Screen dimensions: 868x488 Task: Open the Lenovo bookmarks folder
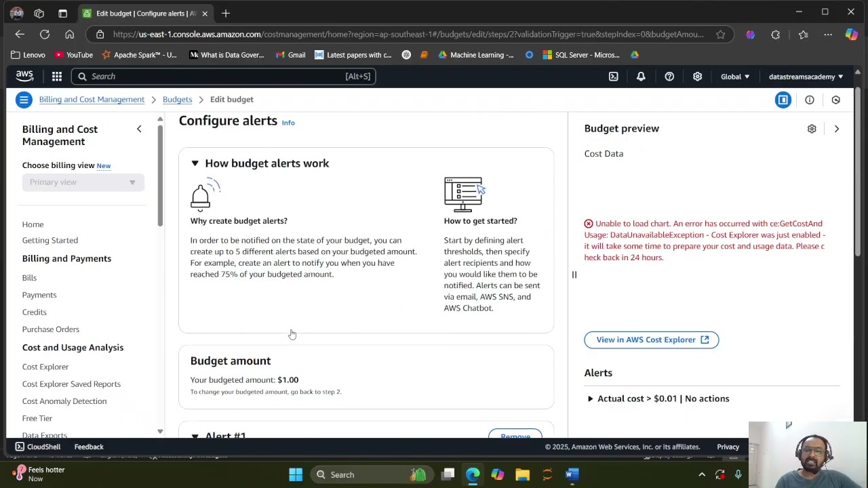pos(28,55)
